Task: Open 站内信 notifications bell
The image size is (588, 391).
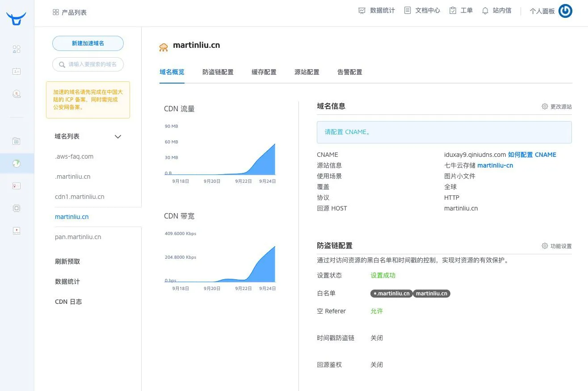Action: point(496,11)
